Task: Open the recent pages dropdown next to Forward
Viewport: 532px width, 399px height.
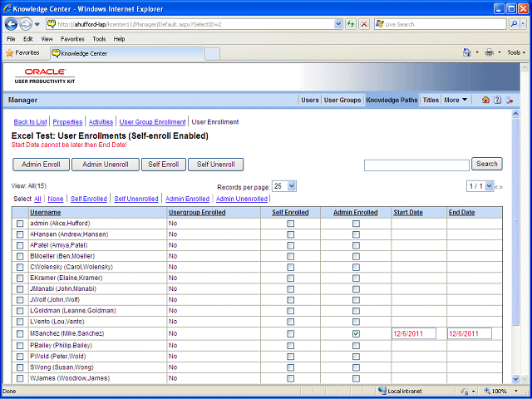Action: [37, 24]
